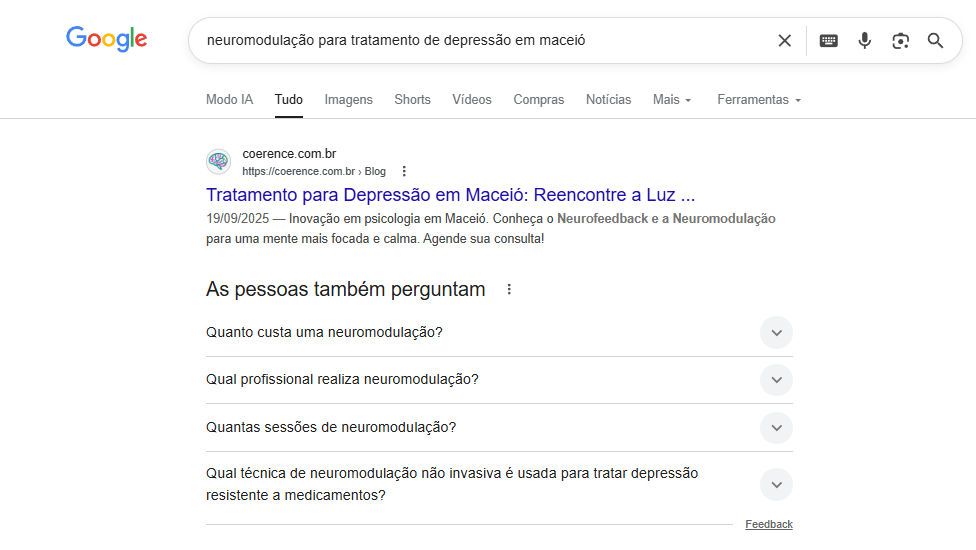Click question about técnica de neuromodulação não invasiva

pos(452,484)
